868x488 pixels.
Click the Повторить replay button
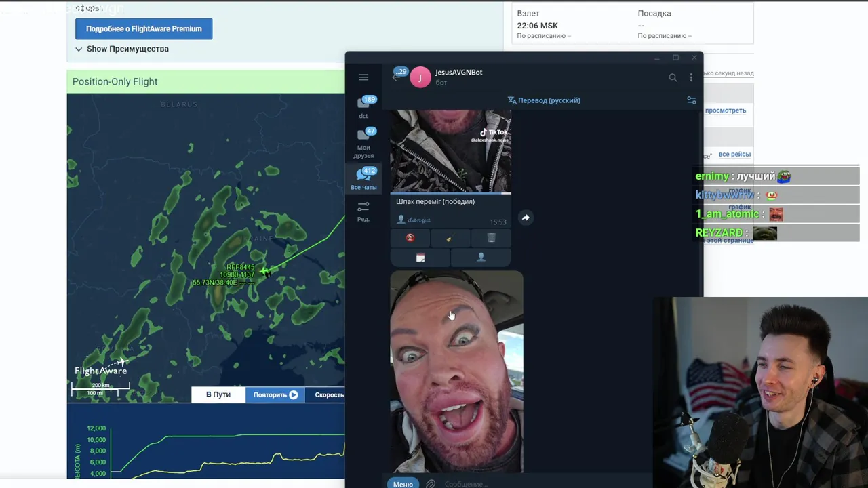(x=275, y=394)
